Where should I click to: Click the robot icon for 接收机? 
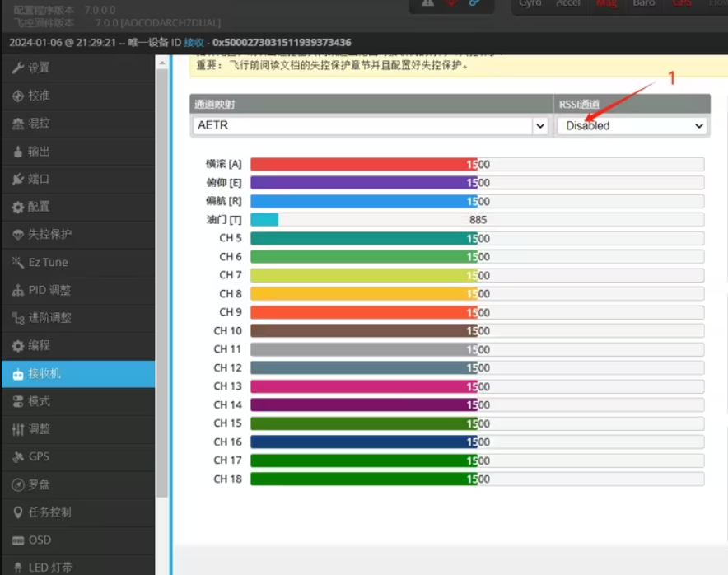pyautogui.click(x=17, y=374)
